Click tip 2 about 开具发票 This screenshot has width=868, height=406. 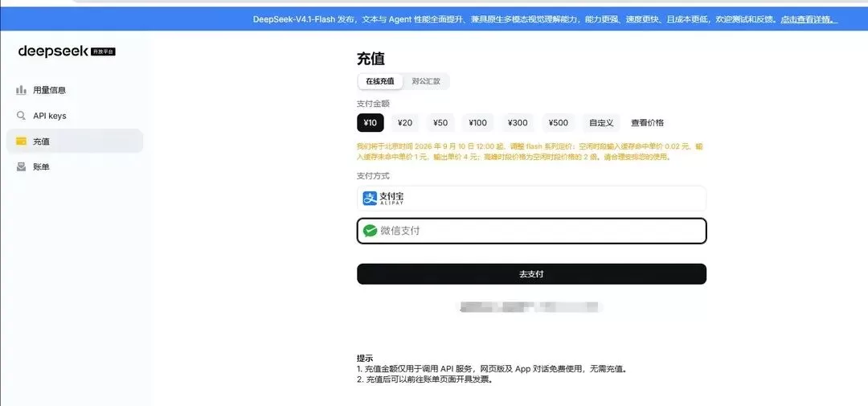click(424, 380)
